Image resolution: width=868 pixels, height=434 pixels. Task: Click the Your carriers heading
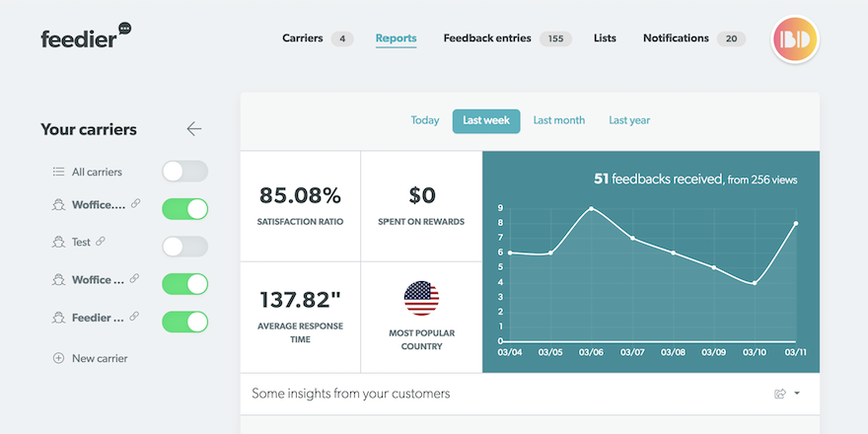coord(89,129)
